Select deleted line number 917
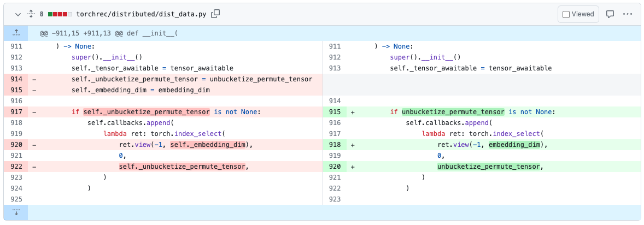 16,112
